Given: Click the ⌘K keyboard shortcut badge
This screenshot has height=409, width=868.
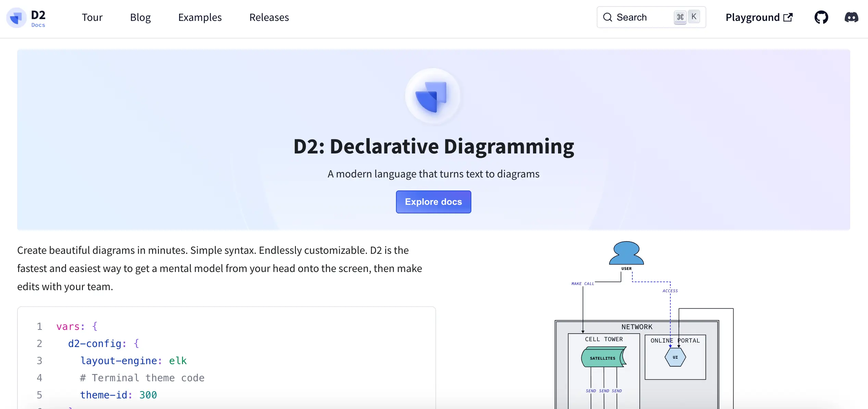Looking at the screenshot, I should tap(686, 16).
